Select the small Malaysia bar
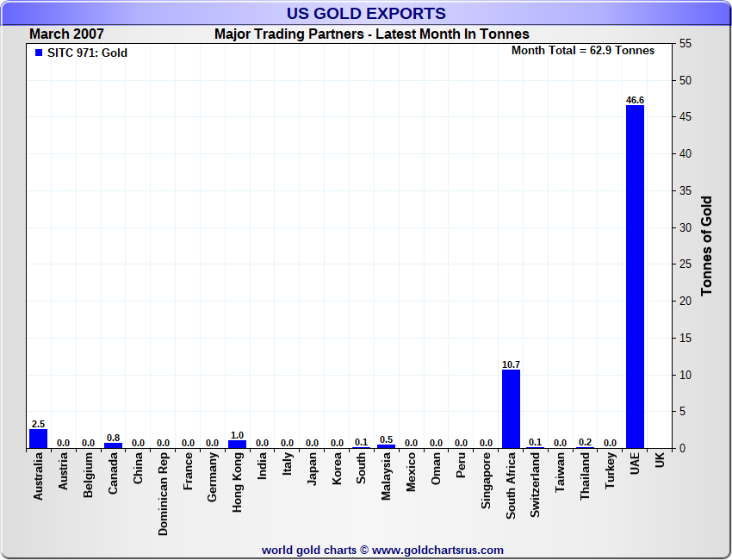The width and height of the screenshot is (732, 560). [386, 446]
